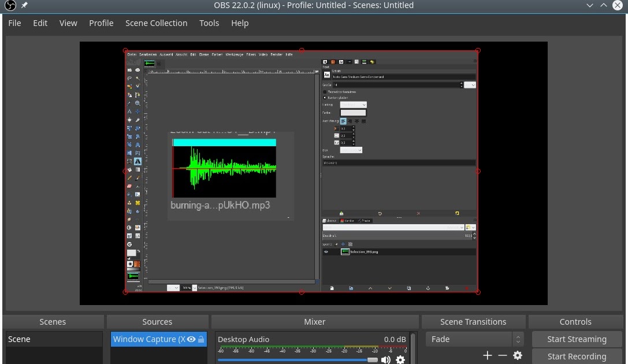Screen dimensions: 628x364
Task: Remove scene transition with minus icon
Action: click(502, 355)
